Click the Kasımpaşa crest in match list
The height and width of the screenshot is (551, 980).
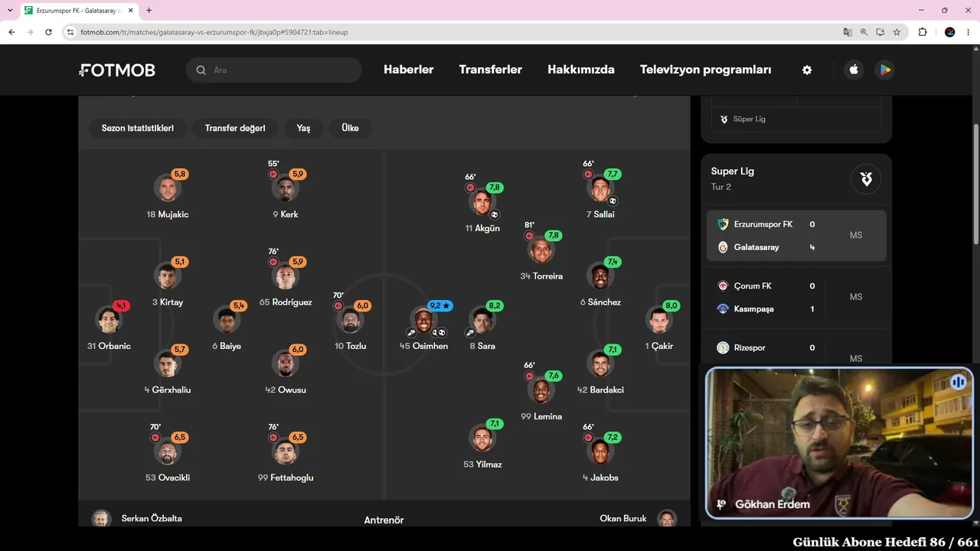(x=723, y=309)
